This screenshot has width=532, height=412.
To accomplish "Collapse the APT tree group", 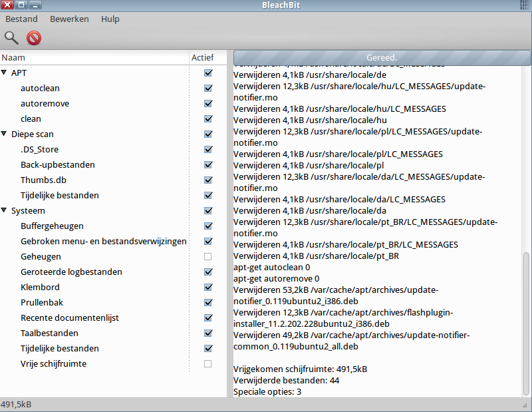I will tap(4, 73).
